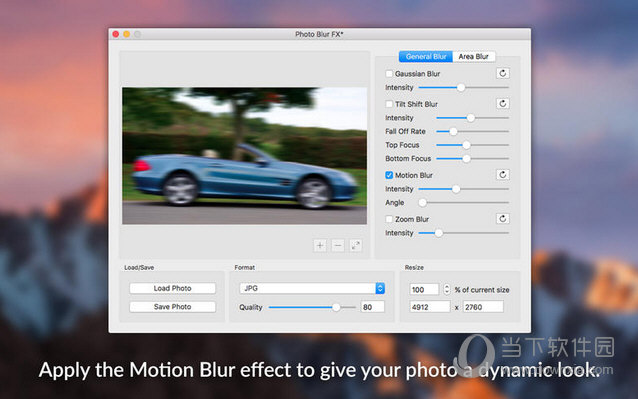The image size is (638, 399).
Task: Click the Motion Blur Angle slider
Action: pos(464,203)
